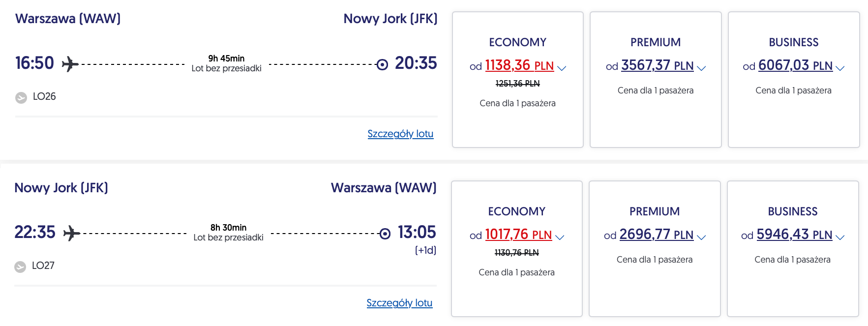Click the airplane departure icon for flight LO26
This screenshot has height=326, width=868.
(70, 64)
